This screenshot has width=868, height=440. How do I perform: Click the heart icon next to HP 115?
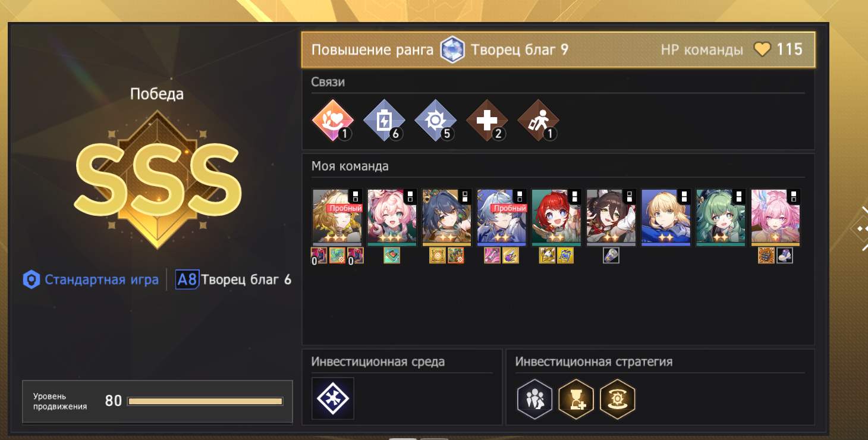click(x=762, y=49)
